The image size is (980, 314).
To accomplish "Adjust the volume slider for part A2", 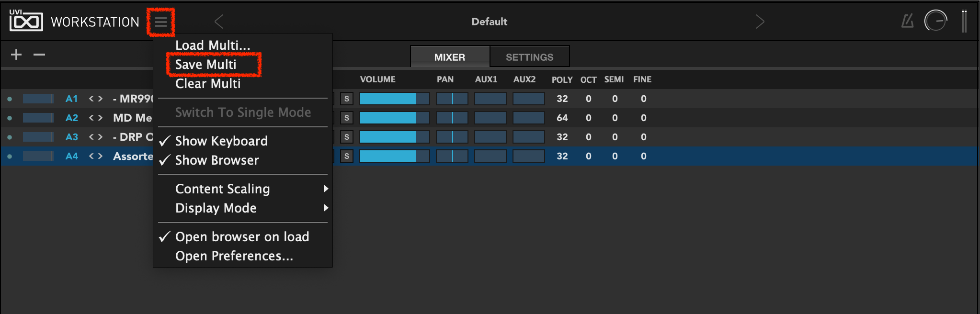I will 395,118.
